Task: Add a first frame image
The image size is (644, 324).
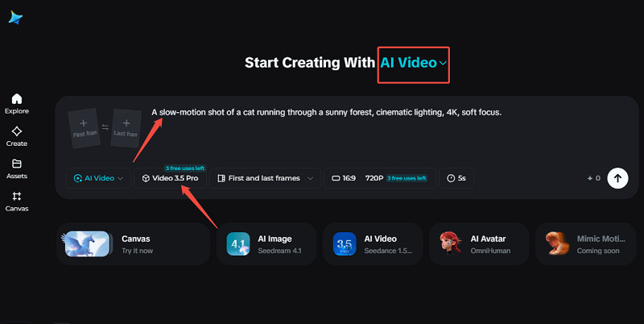Action: click(84, 128)
